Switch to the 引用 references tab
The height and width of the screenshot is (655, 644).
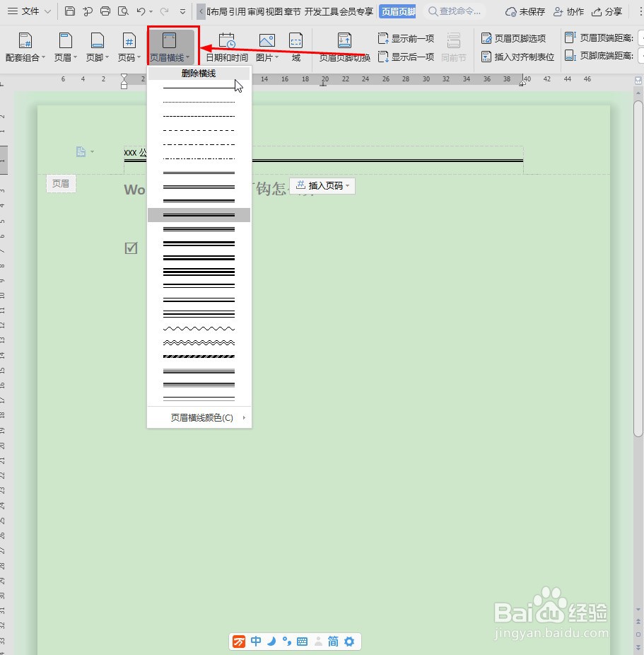237,12
